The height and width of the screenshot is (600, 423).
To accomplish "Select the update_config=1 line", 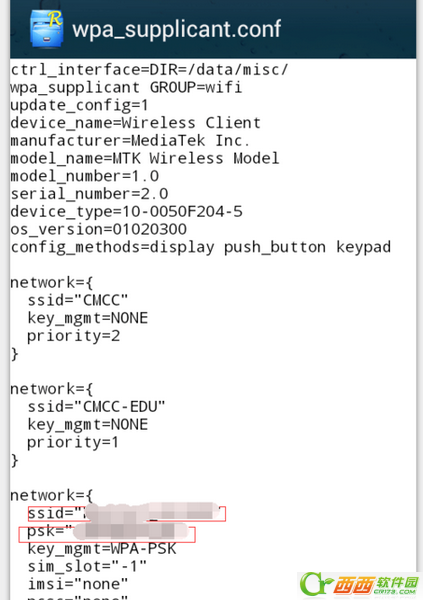I will pos(79,105).
